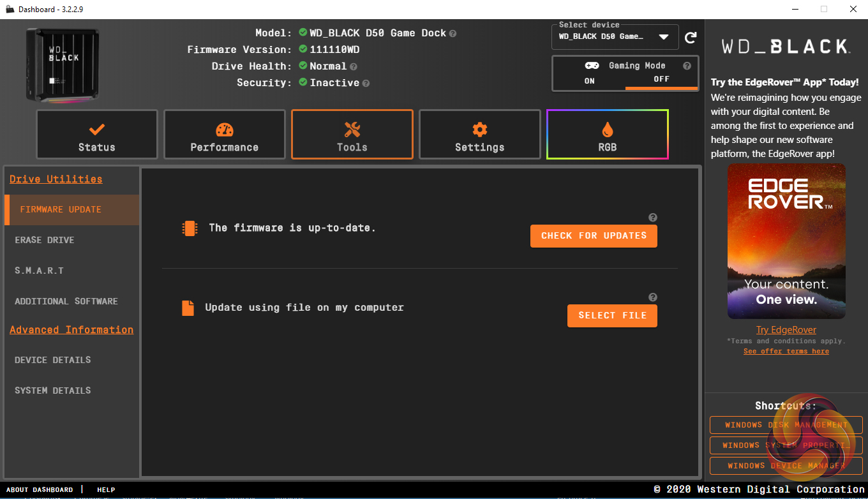Click help icon above Select File
868x499 pixels.
pyautogui.click(x=652, y=297)
